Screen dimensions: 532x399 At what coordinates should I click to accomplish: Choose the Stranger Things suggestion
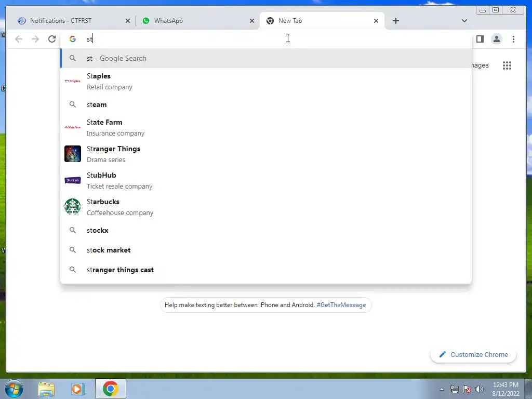[266, 154]
